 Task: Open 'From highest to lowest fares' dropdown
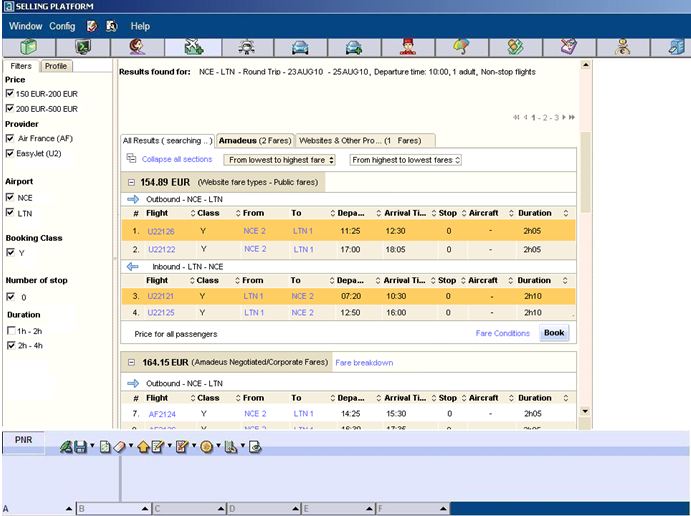point(406,160)
